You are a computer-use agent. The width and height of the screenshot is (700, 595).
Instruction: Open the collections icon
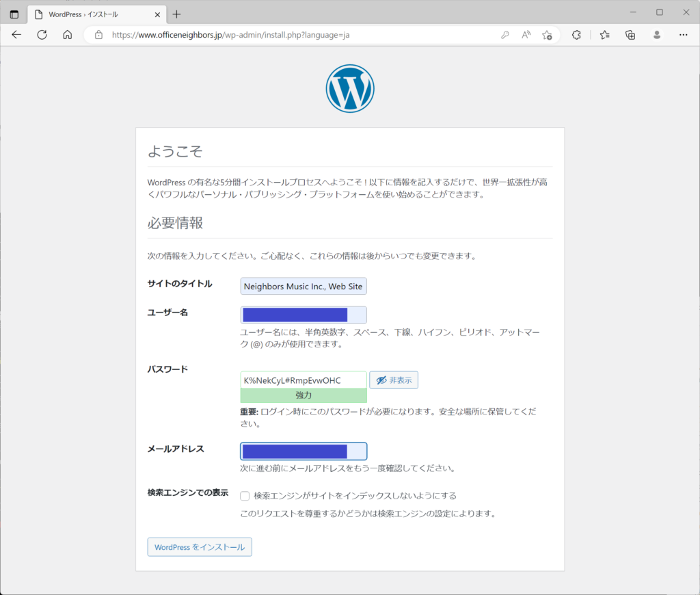coord(630,35)
